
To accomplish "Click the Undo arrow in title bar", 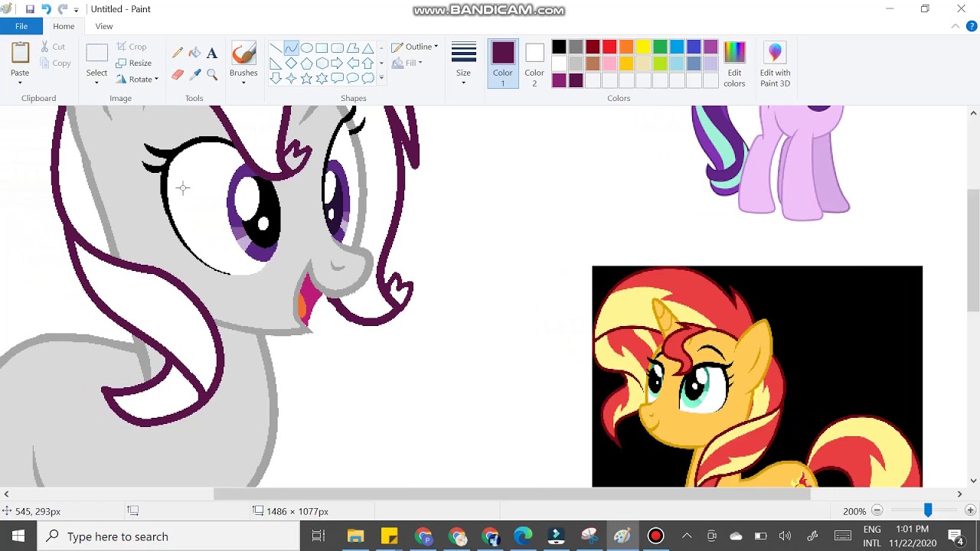I will click(46, 9).
